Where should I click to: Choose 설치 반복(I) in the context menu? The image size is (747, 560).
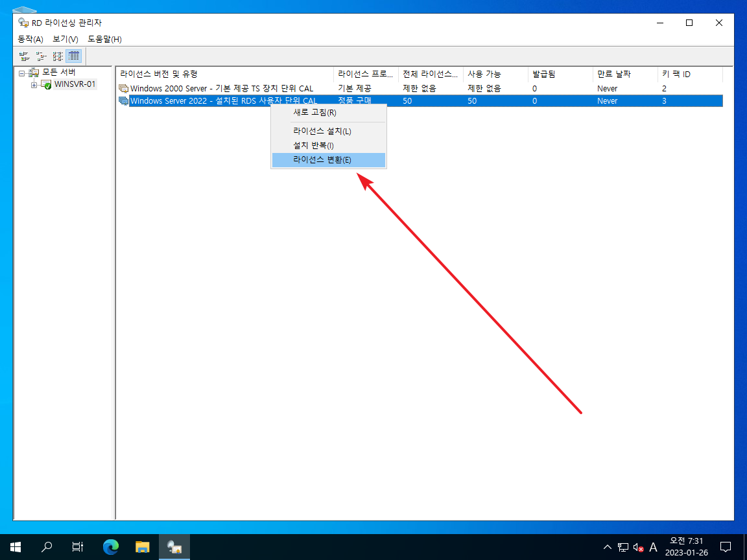click(x=329, y=146)
